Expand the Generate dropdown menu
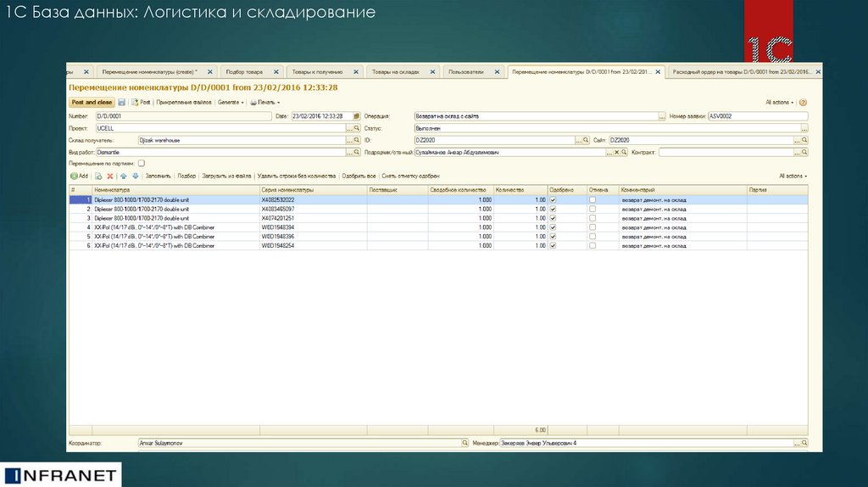The height and width of the screenshot is (487, 868). [x=231, y=102]
